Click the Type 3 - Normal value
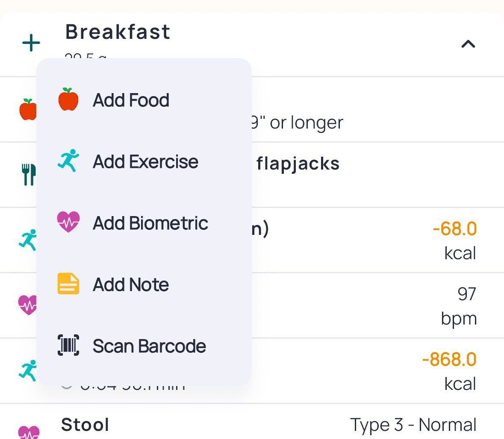 pos(413,425)
